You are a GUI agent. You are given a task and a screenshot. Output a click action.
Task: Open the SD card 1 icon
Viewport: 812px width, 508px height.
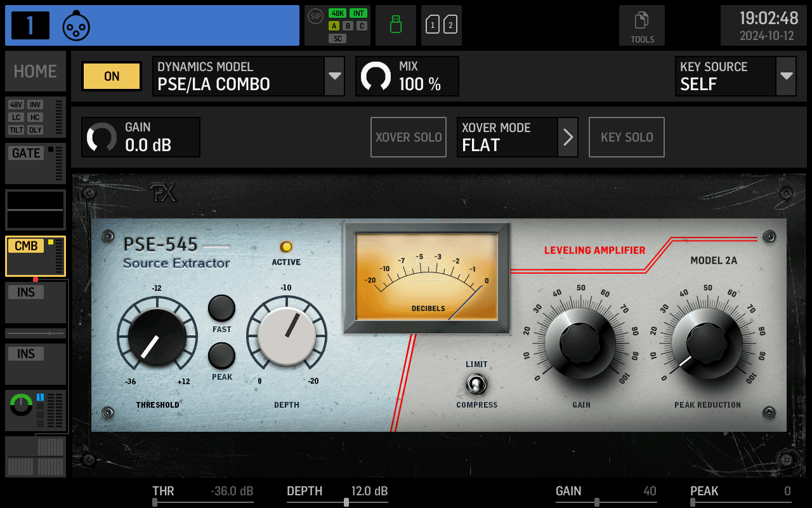click(x=433, y=25)
